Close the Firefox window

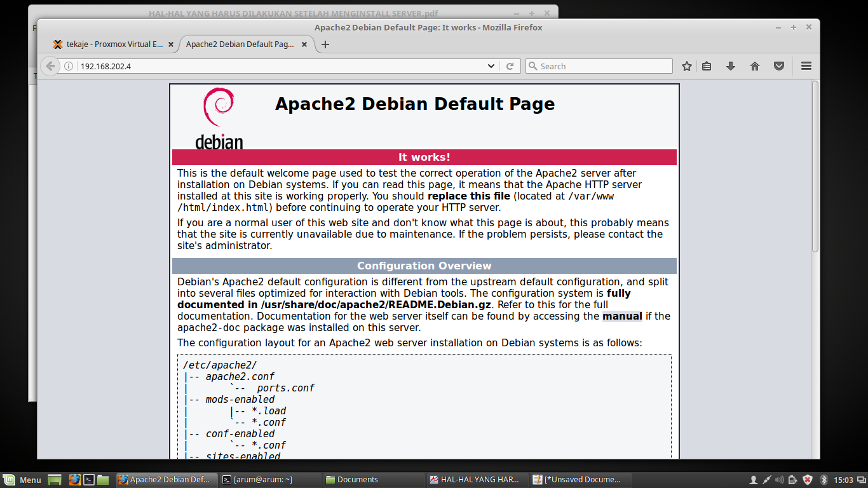click(x=809, y=27)
